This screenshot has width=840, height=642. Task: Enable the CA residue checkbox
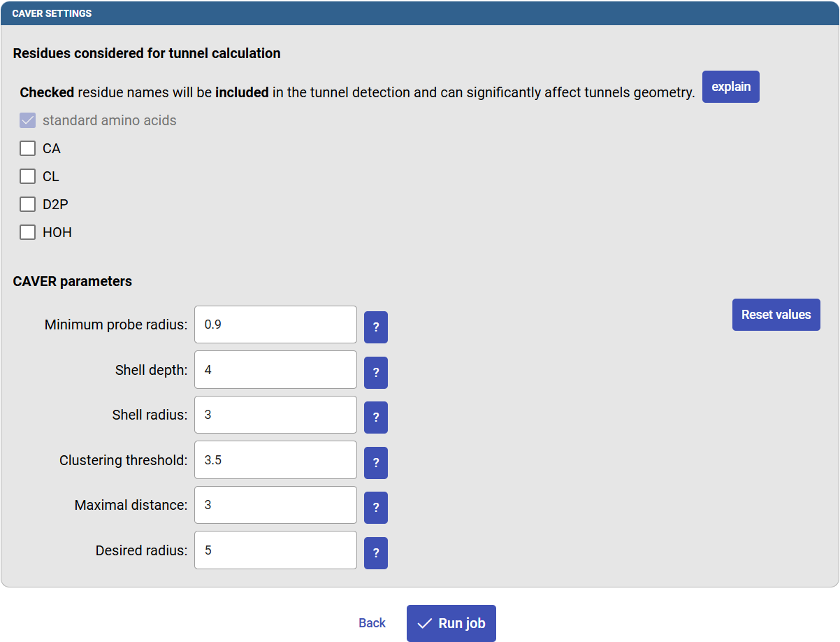tap(27, 148)
